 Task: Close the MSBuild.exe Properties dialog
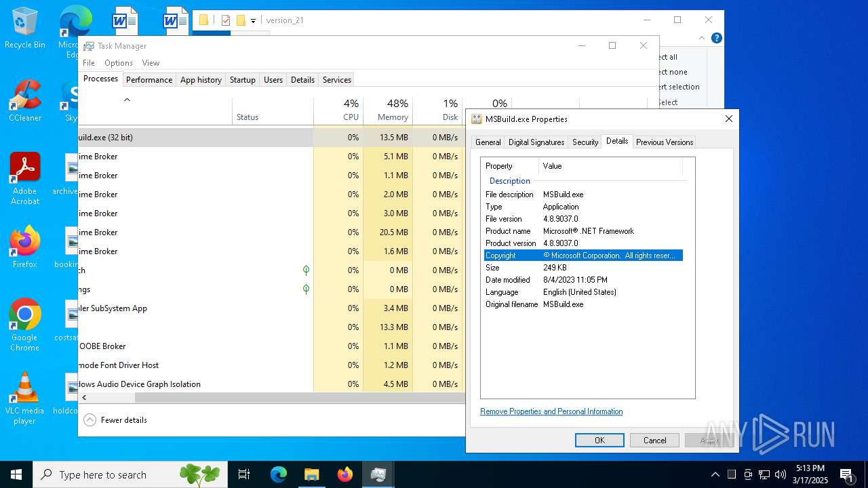click(729, 119)
